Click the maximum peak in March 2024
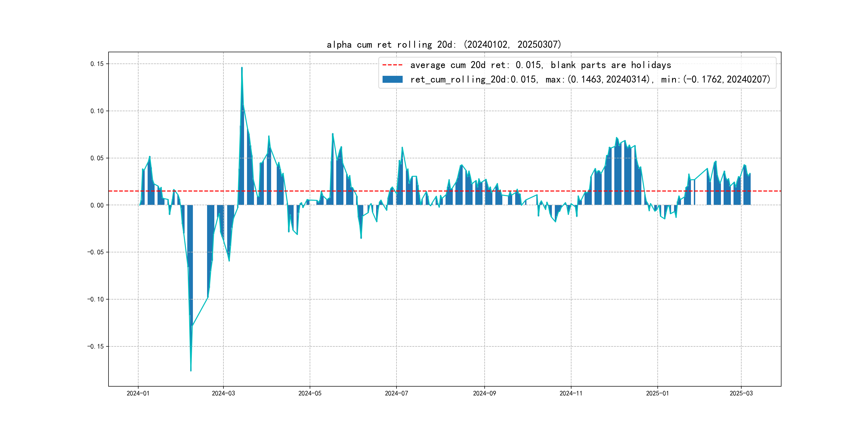This screenshot has width=868, height=434. pyautogui.click(x=242, y=68)
